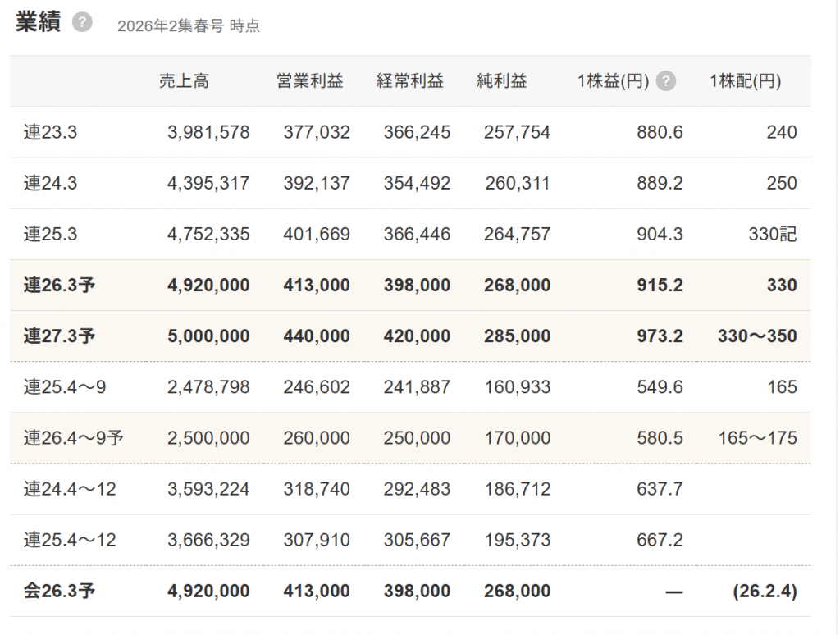This screenshot has height=635, width=840.
Task: Click the 1株配(円) column header
Action: click(745, 81)
